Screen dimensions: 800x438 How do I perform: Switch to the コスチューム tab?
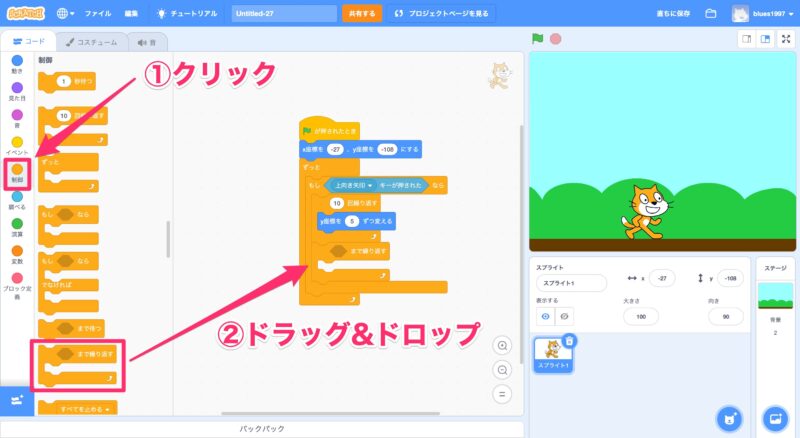click(x=92, y=42)
